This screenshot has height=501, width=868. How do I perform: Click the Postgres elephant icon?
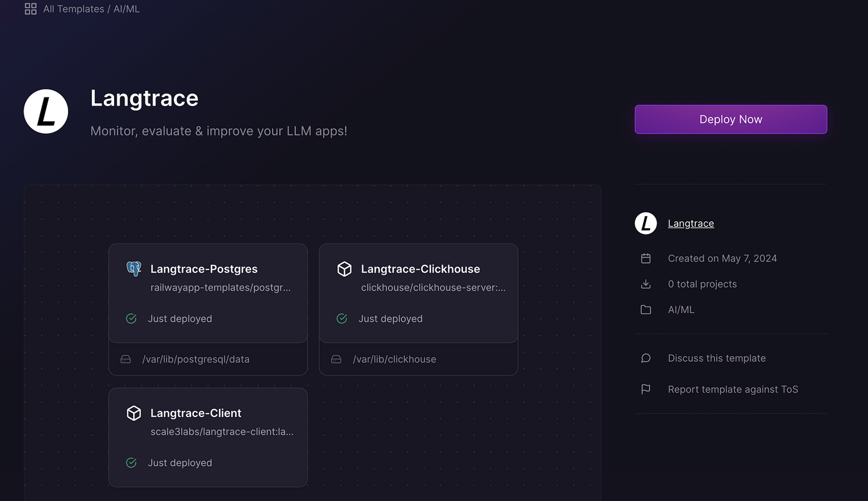[x=134, y=269]
